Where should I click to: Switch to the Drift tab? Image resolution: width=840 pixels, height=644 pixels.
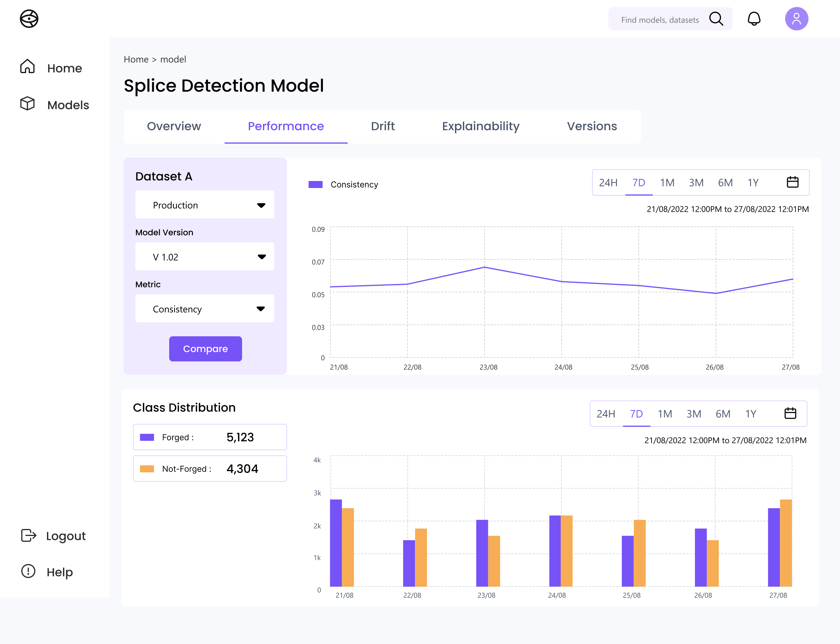[382, 126]
